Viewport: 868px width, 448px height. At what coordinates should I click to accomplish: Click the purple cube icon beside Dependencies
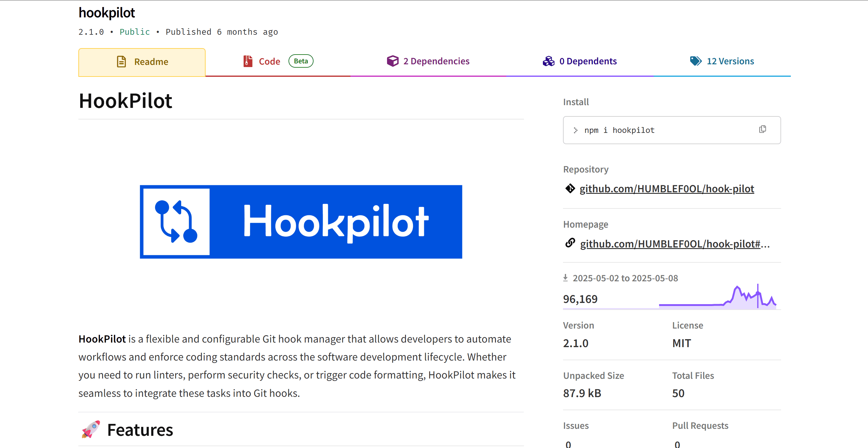click(x=392, y=61)
